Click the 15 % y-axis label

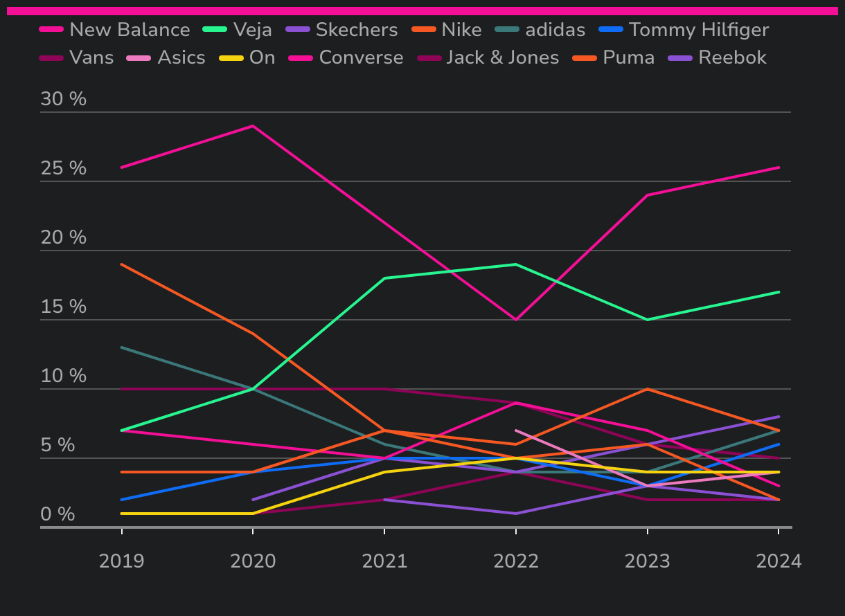tap(64, 307)
